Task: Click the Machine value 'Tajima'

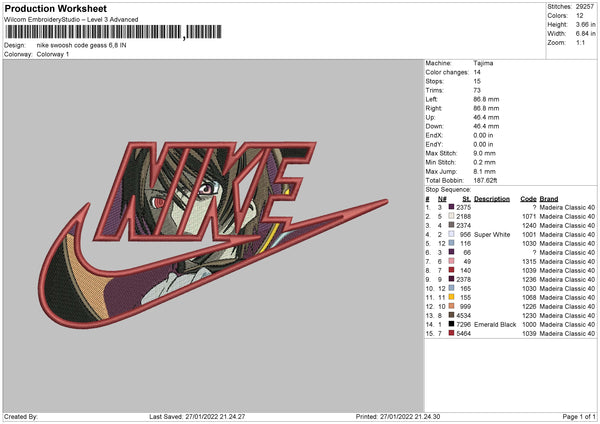Action: tap(483, 63)
